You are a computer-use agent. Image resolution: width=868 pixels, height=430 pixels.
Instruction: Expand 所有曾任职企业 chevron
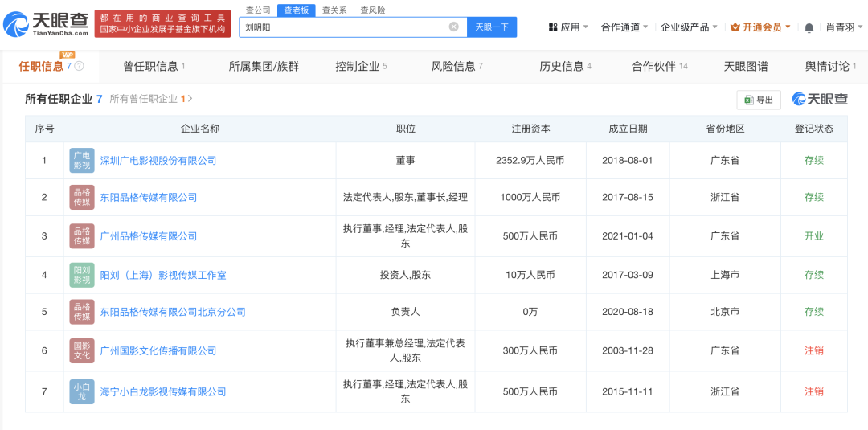point(190,99)
